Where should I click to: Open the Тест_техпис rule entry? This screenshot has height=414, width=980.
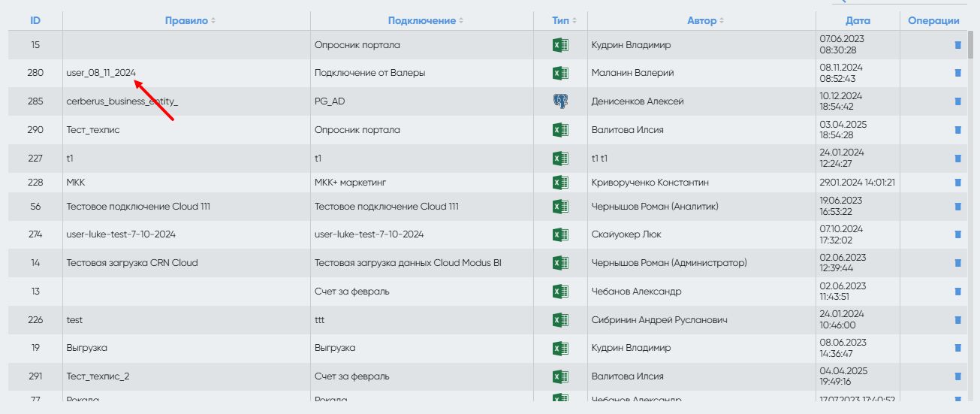pyautogui.click(x=93, y=130)
